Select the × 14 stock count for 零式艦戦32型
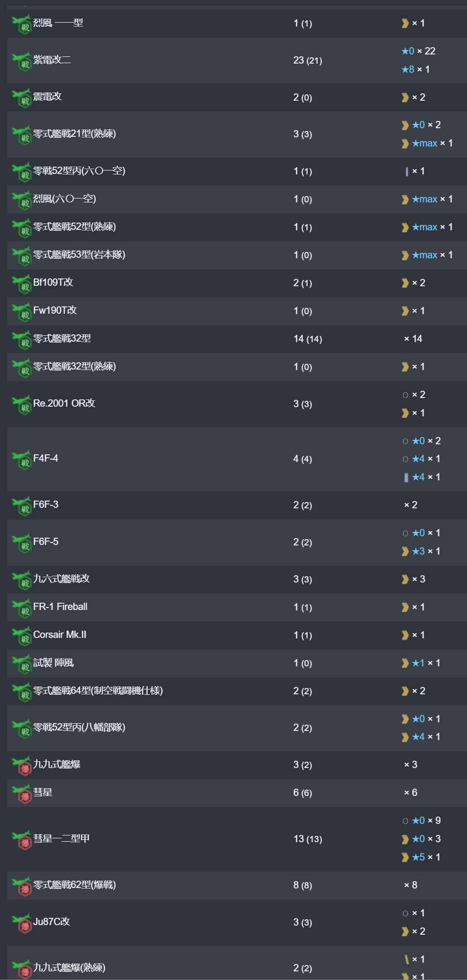The width and height of the screenshot is (467, 980). 413,339
